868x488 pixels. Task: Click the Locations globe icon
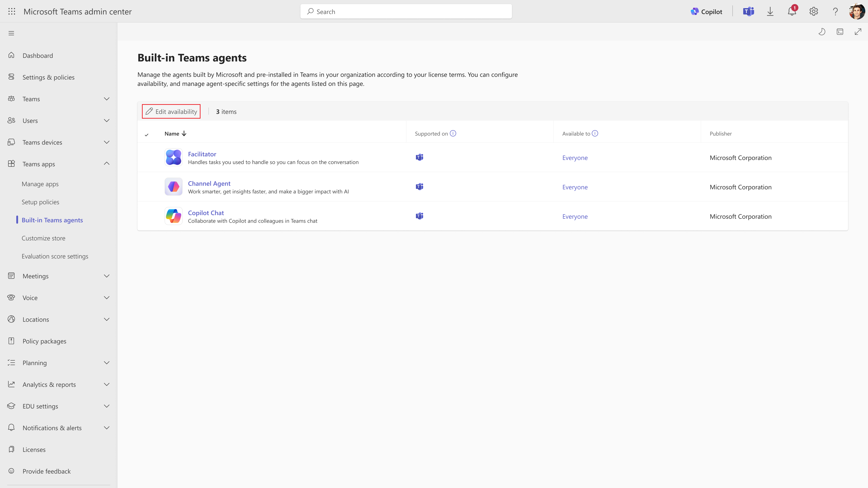pos(12,319)
